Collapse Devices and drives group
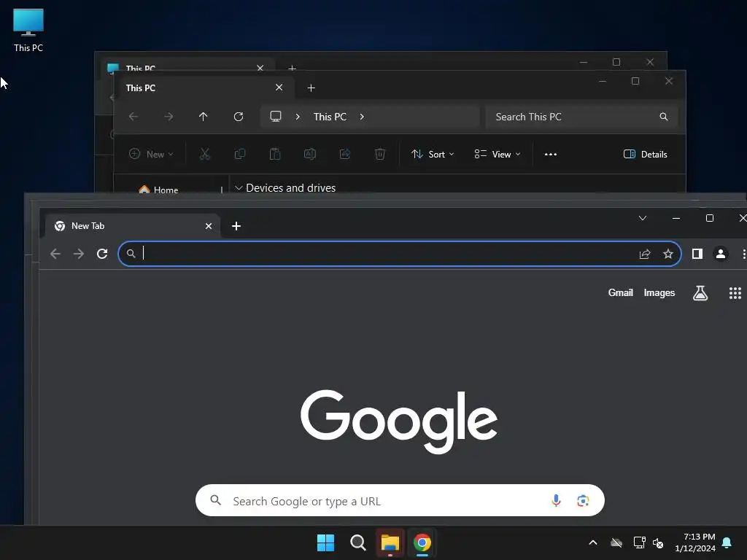 (239, 188)
